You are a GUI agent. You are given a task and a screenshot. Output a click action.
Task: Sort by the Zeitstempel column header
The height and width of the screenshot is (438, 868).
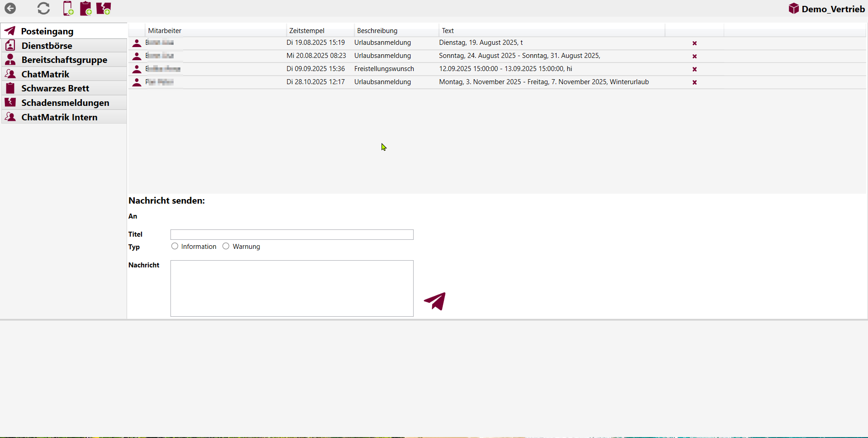point(307,31)
